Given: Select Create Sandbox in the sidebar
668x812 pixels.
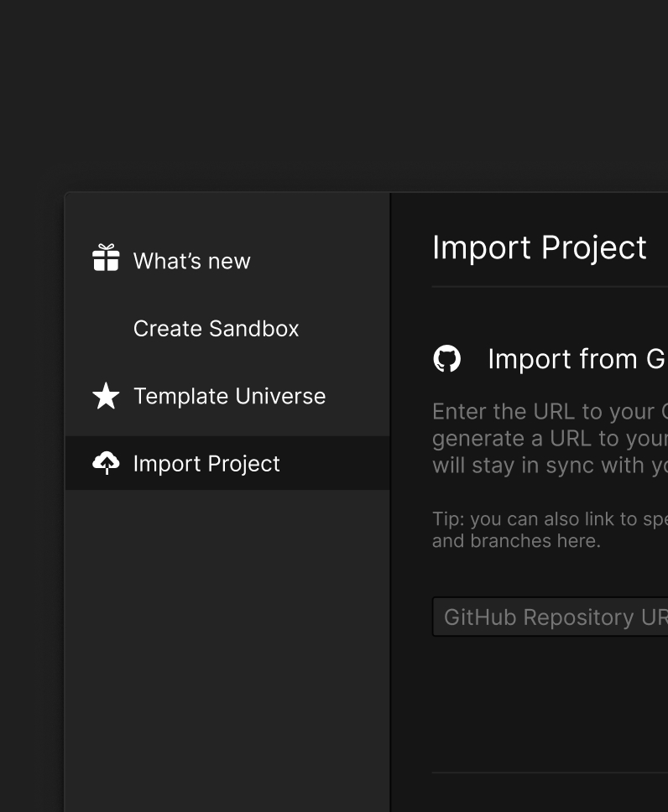Looking at the screenshot, I should point(216,329).
